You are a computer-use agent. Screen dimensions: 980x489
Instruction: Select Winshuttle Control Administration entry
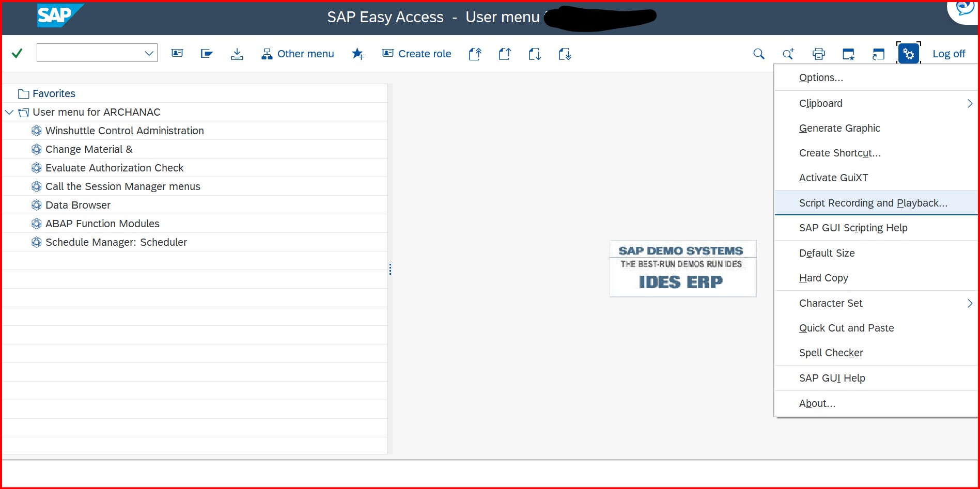pyautogui.click(x=125, y=131)
